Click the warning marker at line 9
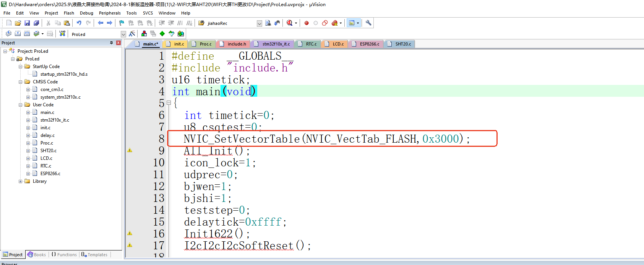 [x=130, y=150]
